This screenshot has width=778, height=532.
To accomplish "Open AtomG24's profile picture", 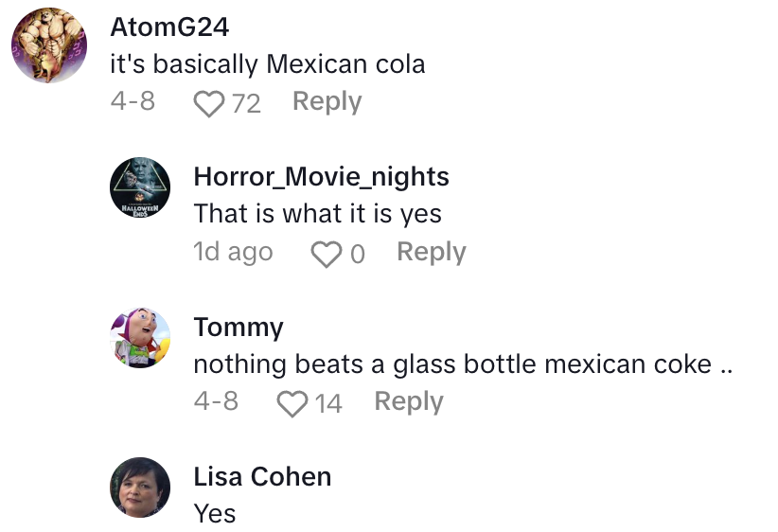I will point(49,45).
